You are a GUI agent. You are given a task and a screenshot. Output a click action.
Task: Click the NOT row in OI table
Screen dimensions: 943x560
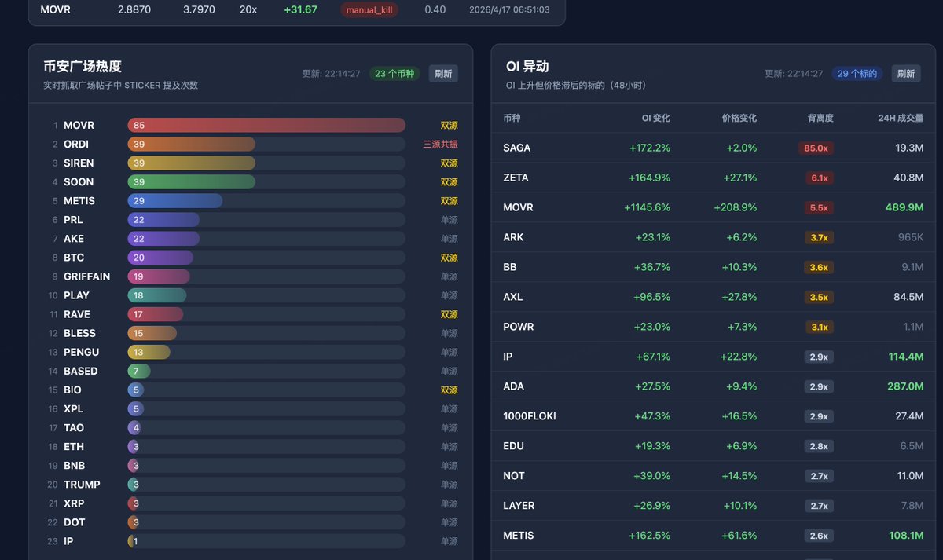pyautogui.click(x=714, y=476)
